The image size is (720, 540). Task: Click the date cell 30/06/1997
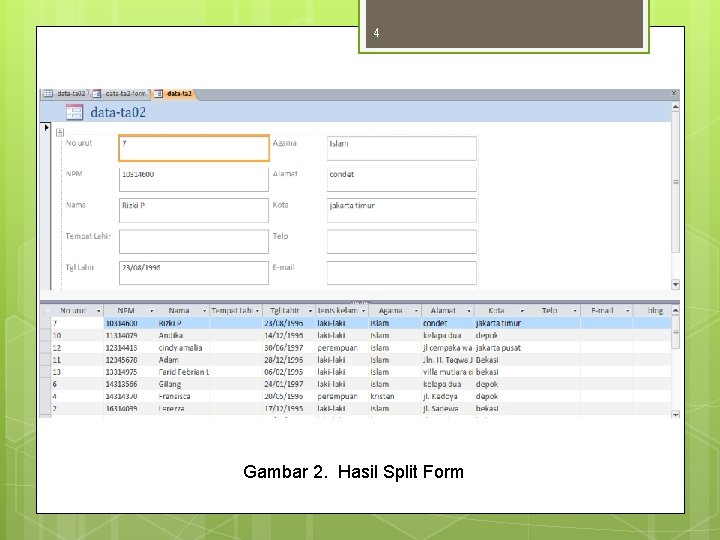pyautogui.click(x=289, y=348)
